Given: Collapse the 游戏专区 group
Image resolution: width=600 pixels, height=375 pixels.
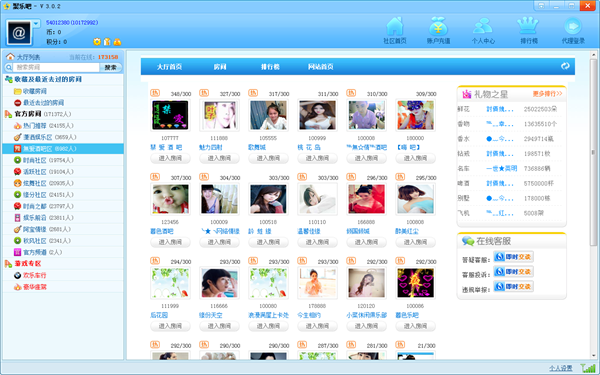Looking at the screenshot, I should pyautogui.click(x=8, y=264).
